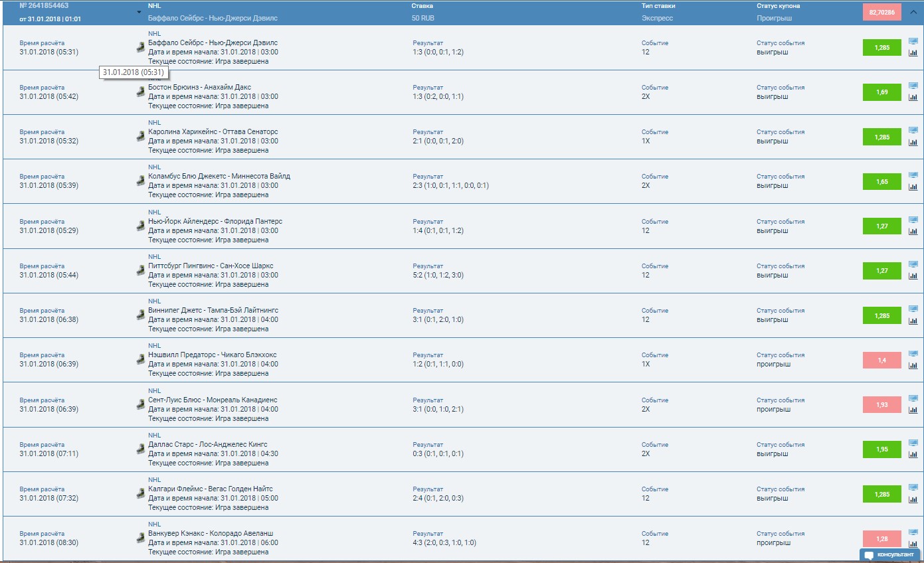View the statistics chart for Каролина Харрикейнс match
Image resolution: width=924 pixels, height=563 pixels.
click(x=913, y=142)
